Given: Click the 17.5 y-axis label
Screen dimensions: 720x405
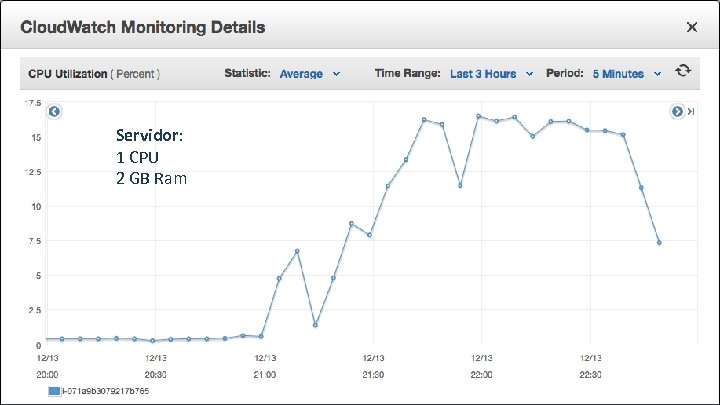Looking at the screenshot, I should coord(33,103).
